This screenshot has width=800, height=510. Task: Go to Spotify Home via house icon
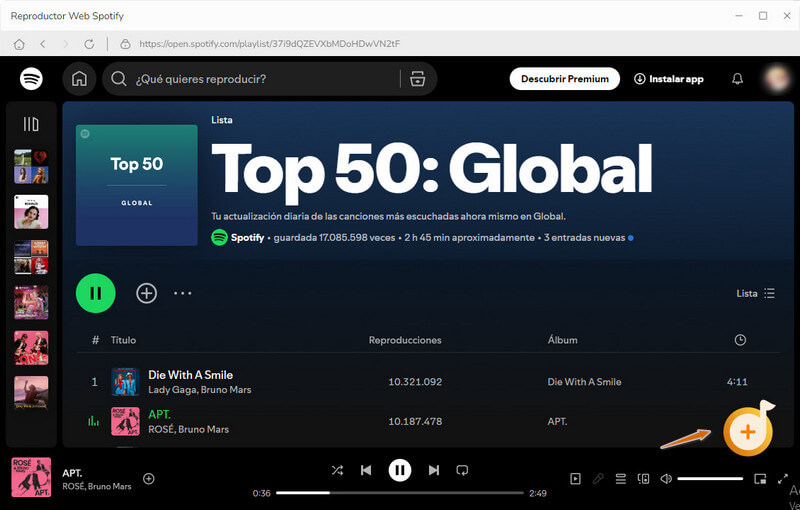click(x=79, y=79)
